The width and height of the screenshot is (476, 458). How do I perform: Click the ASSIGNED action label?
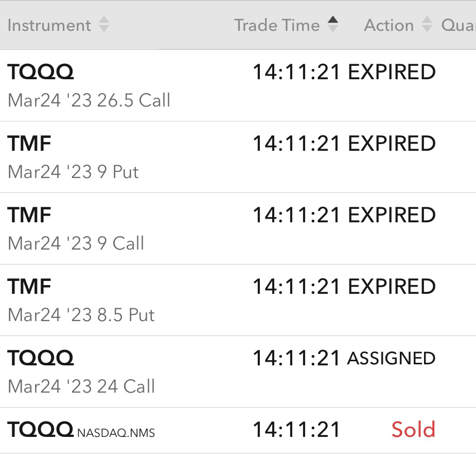point(391,359)
